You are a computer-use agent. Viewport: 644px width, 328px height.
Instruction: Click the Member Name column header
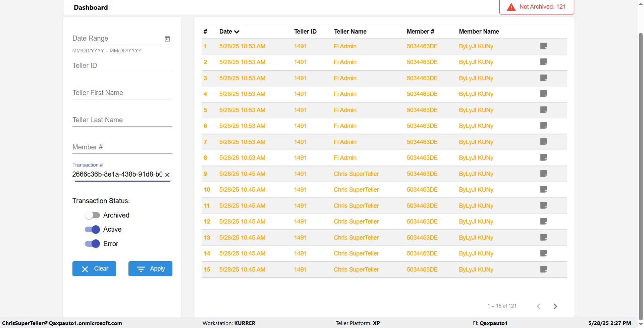479,32
